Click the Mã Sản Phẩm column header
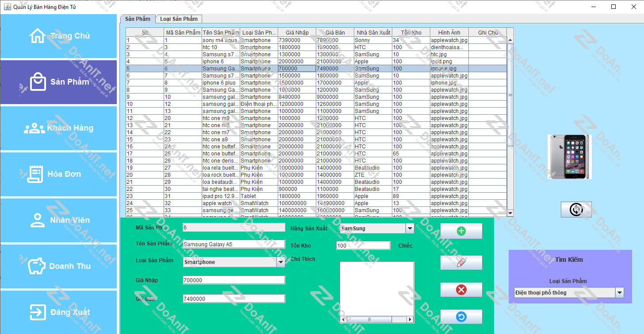Viewport: 644px width, 334px height. (x=183, y=33)
